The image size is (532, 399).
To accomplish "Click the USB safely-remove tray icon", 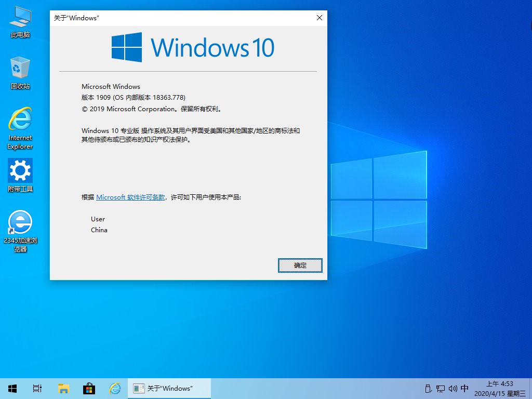I will [x=428, y=389].
